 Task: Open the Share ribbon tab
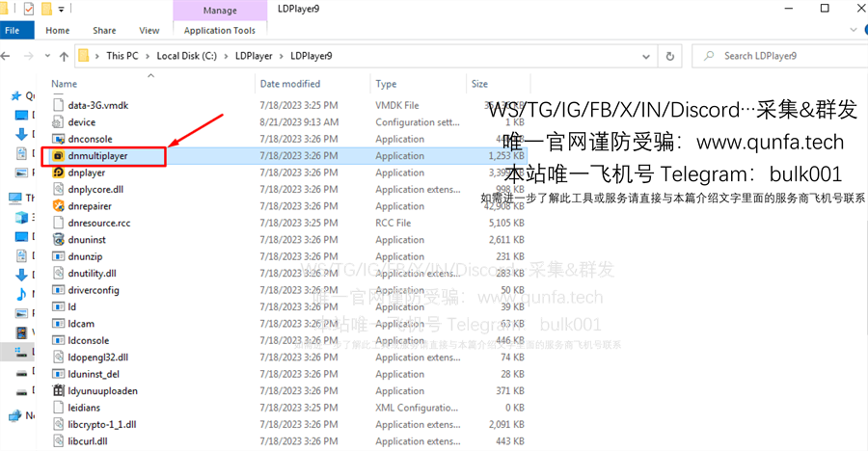click(x=104, y=31)
